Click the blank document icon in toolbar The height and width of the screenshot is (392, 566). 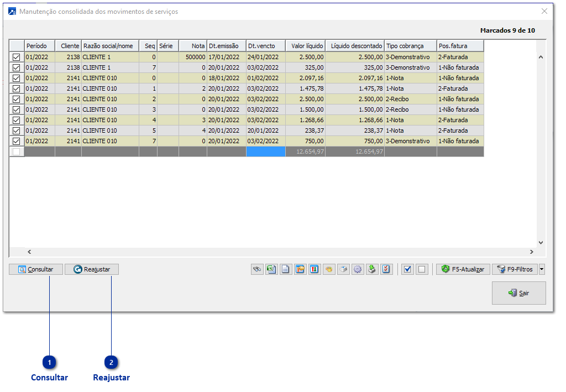[x=286, y=269]
